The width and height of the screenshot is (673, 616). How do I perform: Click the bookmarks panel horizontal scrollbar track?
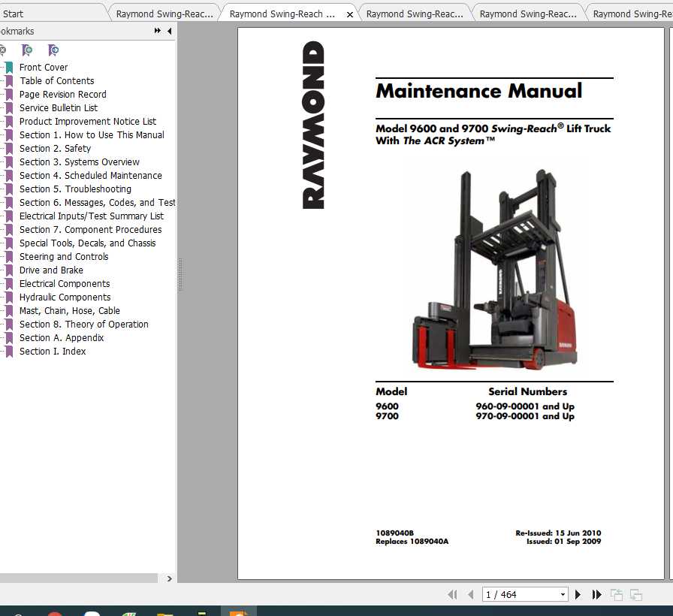click(x=79, y=578)
